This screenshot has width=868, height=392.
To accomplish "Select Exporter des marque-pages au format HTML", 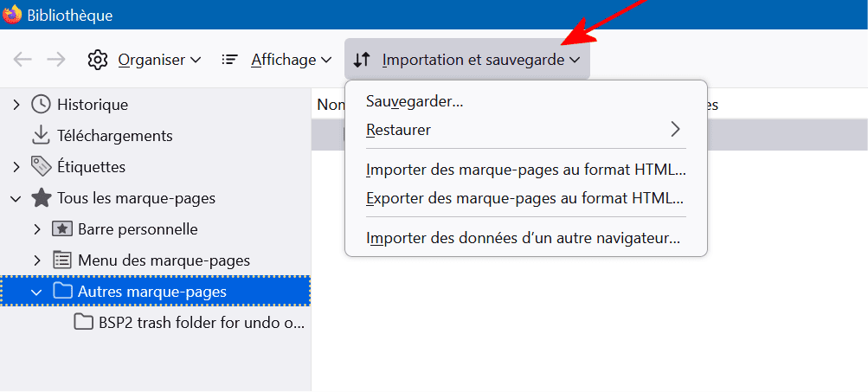I will click(526, 197).
